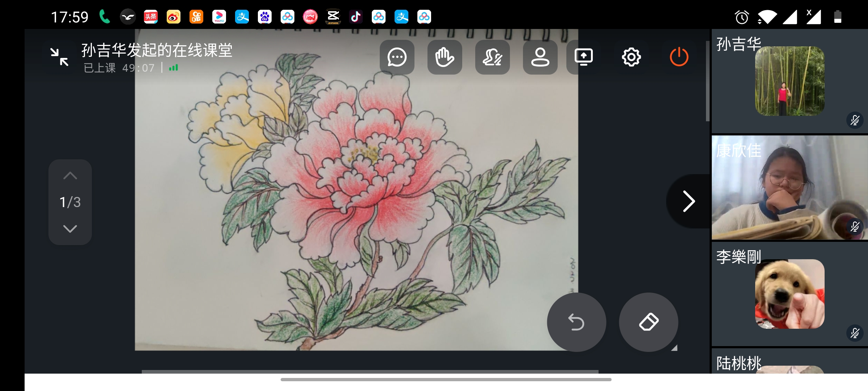Toggle 李樂剛's microphone mute icon
The width and height of the screenshot is (868, 391).
855,333
